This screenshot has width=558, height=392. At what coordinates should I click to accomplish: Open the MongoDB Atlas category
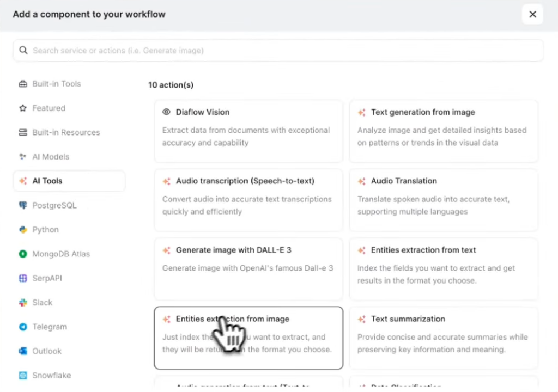click(69, 254)
